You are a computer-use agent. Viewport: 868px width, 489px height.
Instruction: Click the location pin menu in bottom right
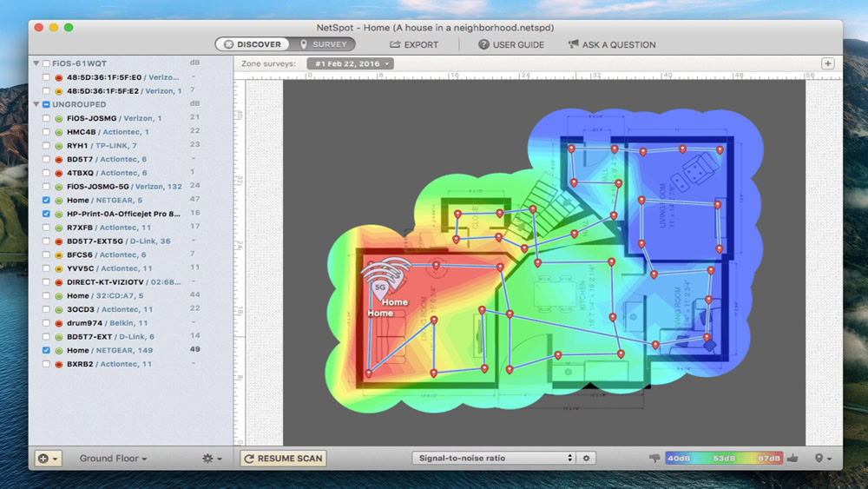click(x=823, y=458)
